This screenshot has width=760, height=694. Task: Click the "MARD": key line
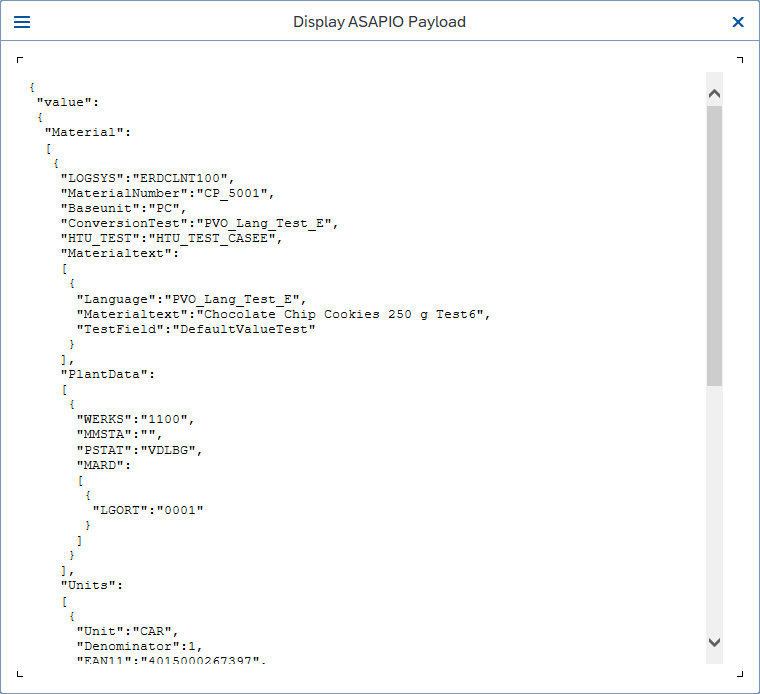point(104,465)
